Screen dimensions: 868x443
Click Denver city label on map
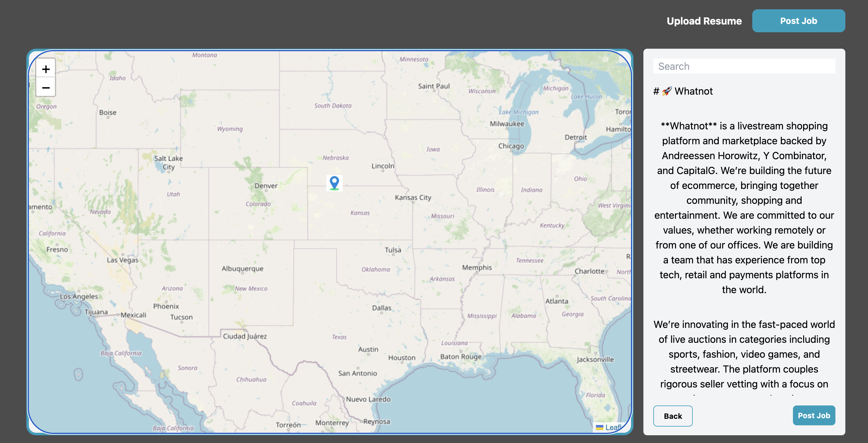click(x=266, y=186)
